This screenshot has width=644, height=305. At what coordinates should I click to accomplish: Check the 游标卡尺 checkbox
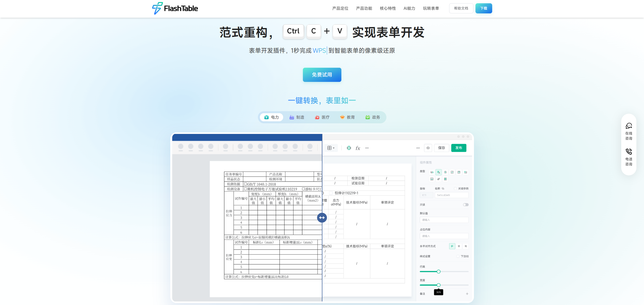(303, 189)
